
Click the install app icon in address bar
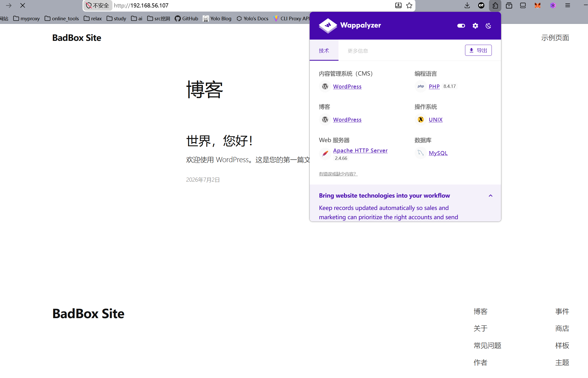click(398, 5)
